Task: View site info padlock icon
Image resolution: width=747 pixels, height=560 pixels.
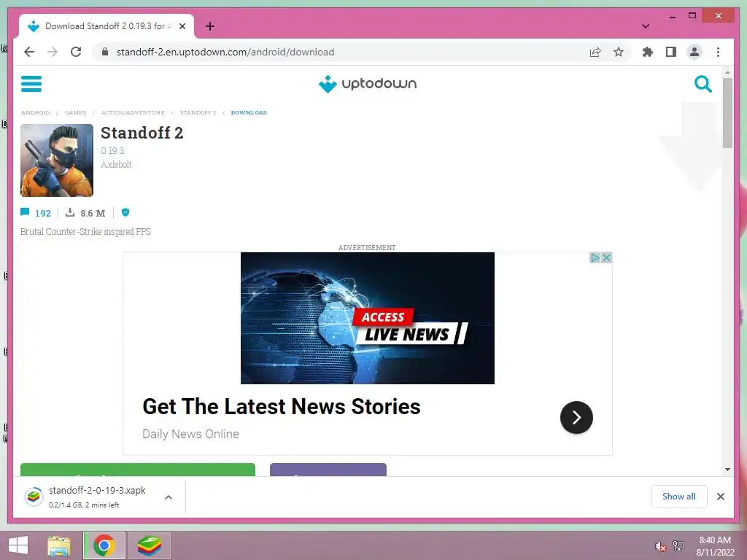Action: pyautogui.click(x=105, y=52)
